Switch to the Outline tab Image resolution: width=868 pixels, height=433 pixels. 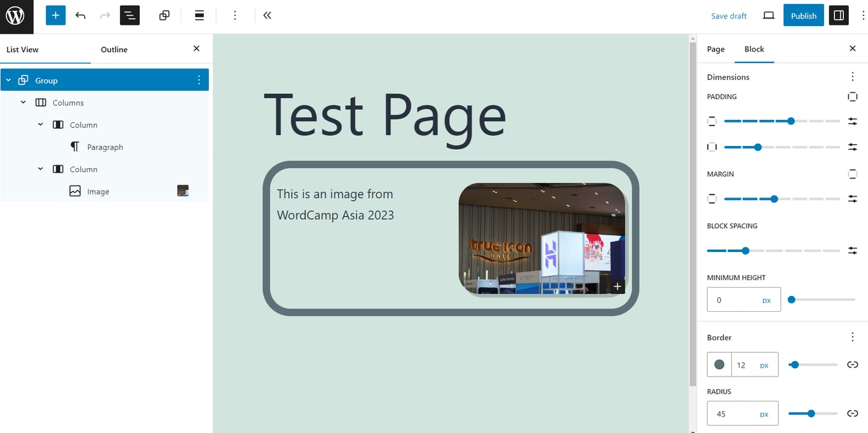(x=114, y=49)
